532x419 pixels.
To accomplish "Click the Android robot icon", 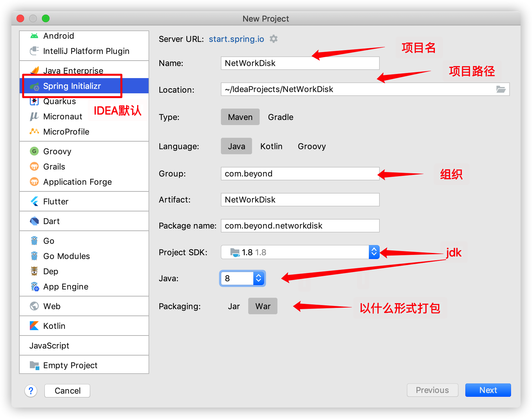I will point(34,36).
